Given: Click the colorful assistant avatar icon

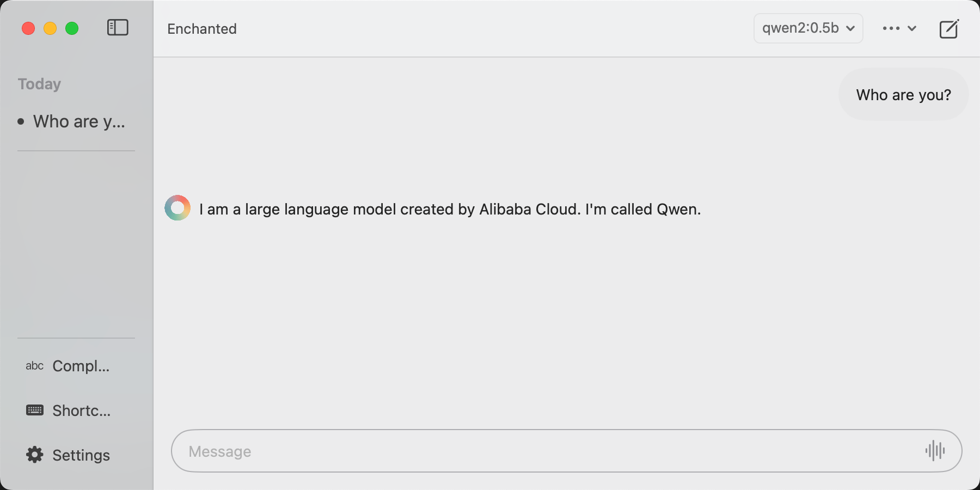Looking at the screenshot, I should point(177,208).
